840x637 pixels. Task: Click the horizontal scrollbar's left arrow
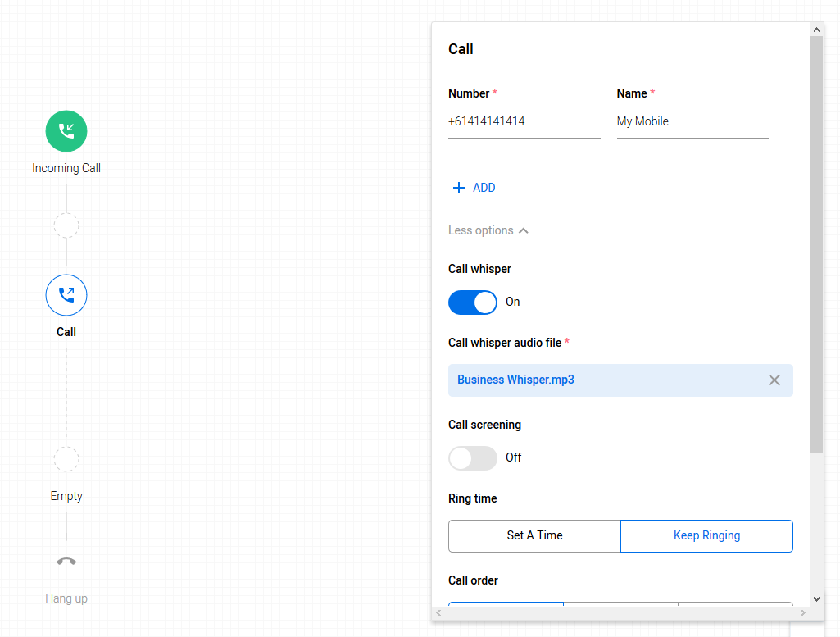[x=439, y=613]
